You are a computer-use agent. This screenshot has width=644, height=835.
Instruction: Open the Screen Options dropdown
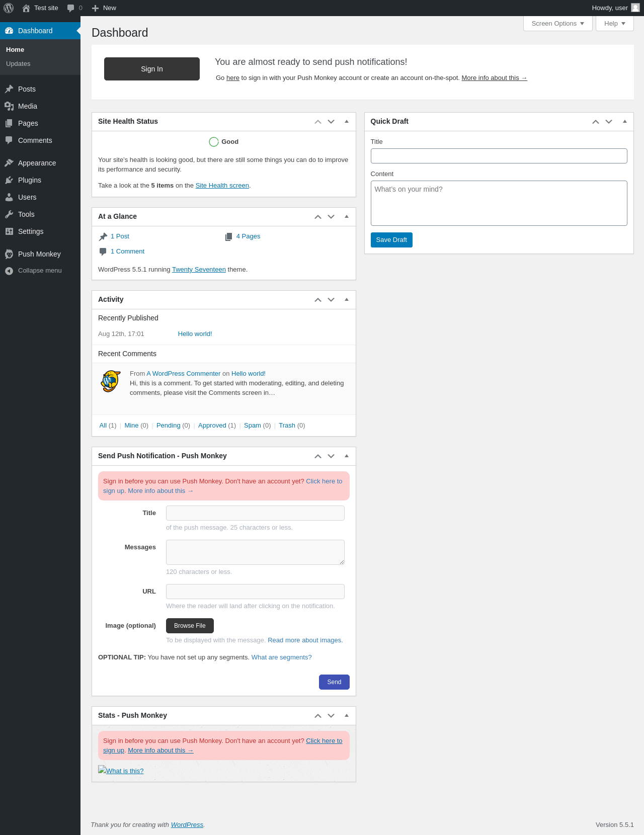tap(558, 24)
